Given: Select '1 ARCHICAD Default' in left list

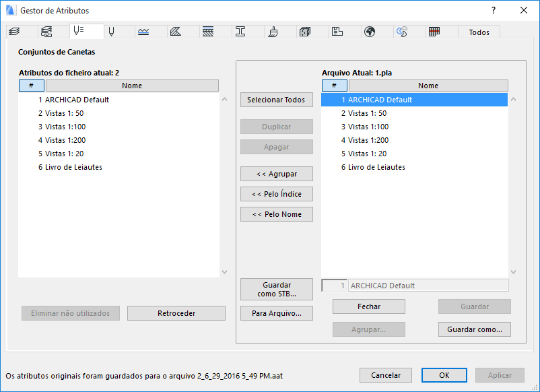Looking at the screenshot, I should pos(119,100).
